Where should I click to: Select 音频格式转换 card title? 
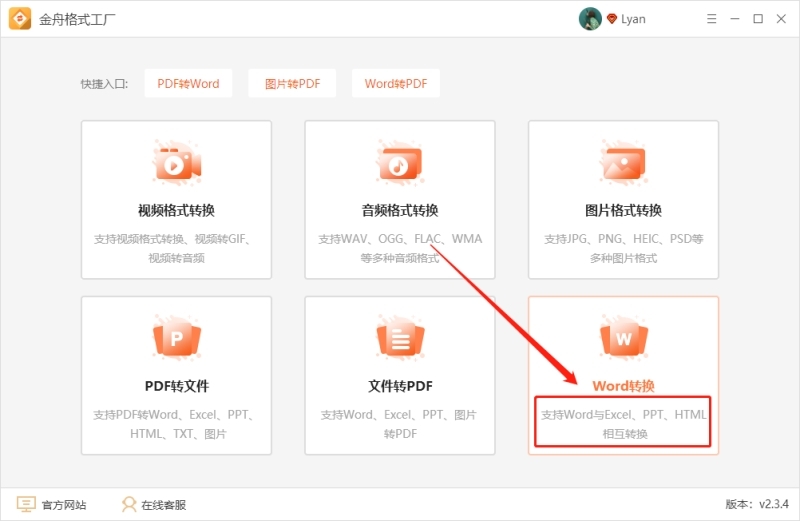click(400, 210)
